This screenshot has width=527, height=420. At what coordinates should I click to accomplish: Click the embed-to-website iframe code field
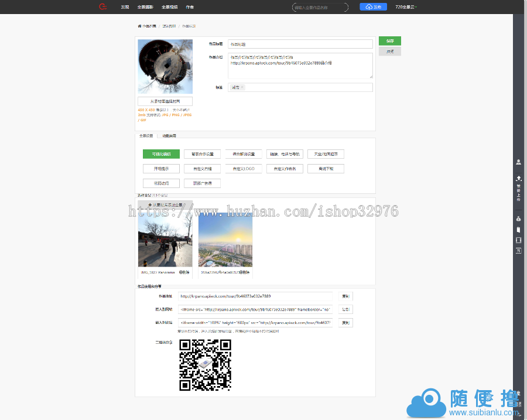pyautogui.click(x=255, y=309)
